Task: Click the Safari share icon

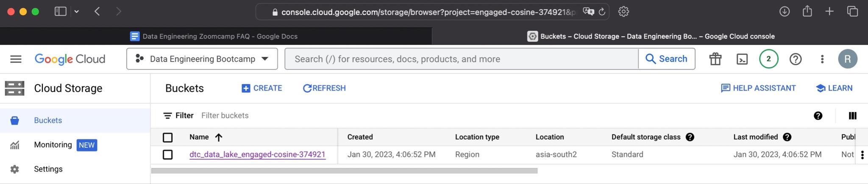Action: [x=807, y=11]
